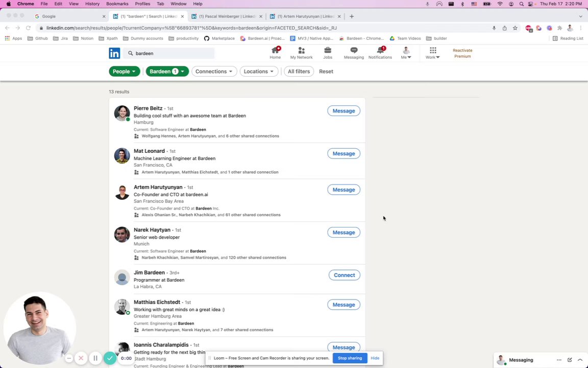Image resolution: width=588 pixels, height=368 pixels.
Task: Open Loom more options dots
Action: coord(69,358)
